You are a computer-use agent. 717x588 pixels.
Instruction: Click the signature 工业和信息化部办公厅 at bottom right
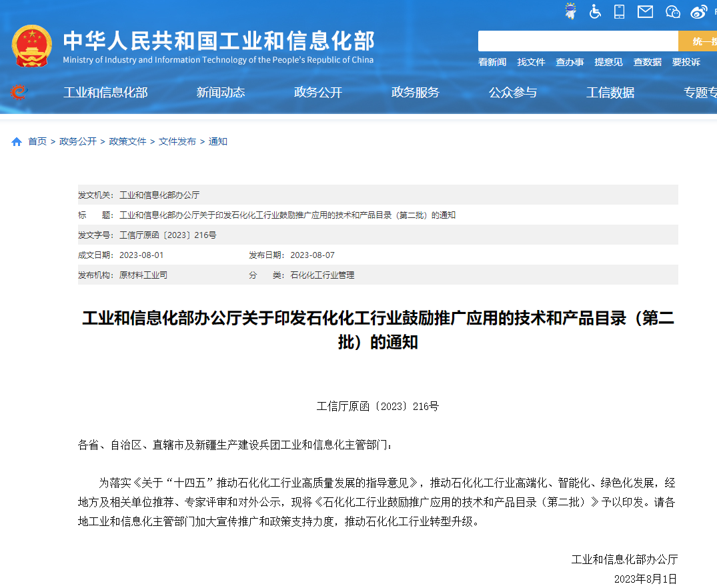click(624, 559)
